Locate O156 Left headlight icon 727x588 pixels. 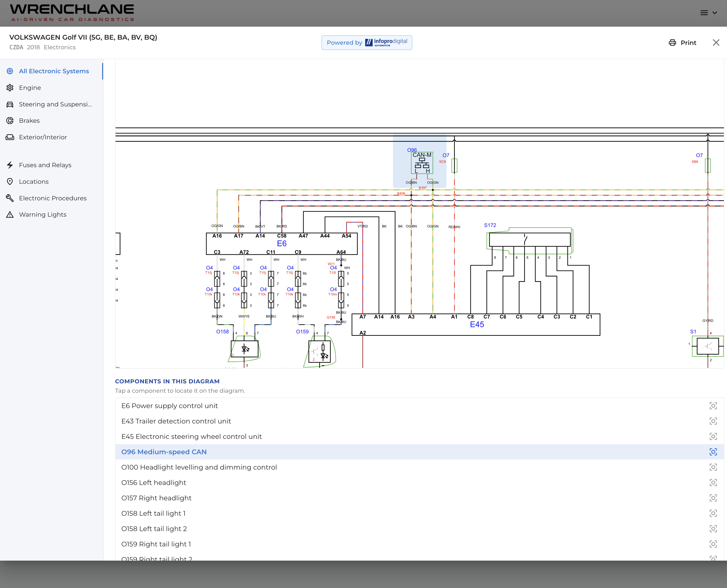713,483
